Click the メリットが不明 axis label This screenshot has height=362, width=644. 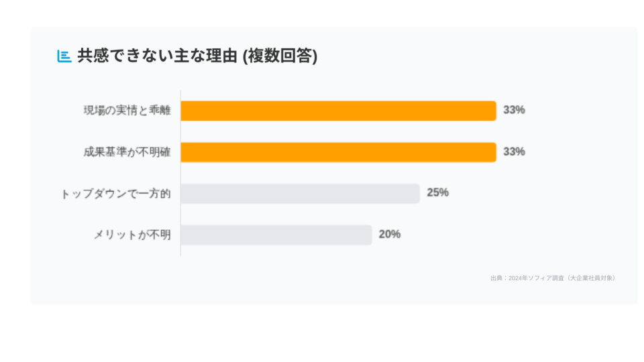click(x=132, y=235)
